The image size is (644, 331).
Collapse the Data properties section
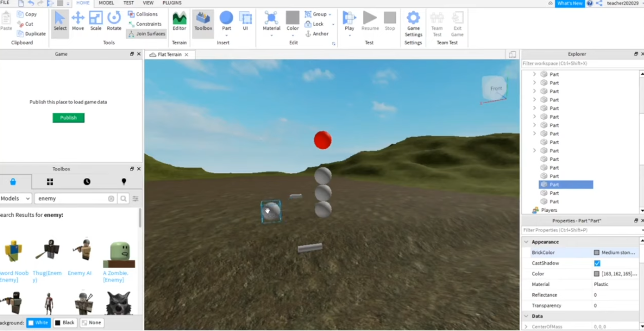[526, 316]
